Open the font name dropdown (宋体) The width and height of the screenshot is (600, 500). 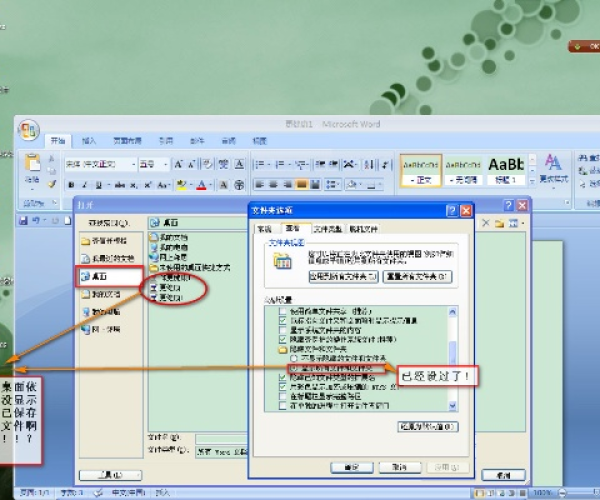[x=134, y=164]
